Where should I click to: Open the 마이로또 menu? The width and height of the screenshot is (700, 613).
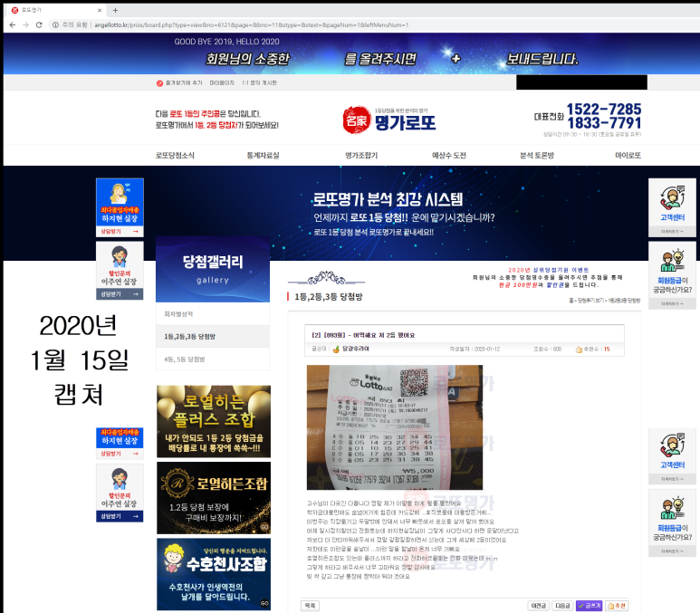628,156
